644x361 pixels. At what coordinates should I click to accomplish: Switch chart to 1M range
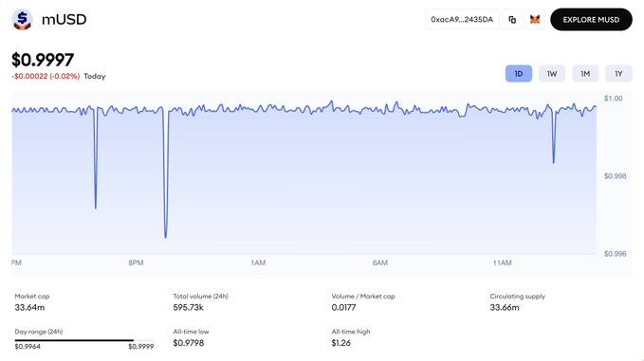click(x=585, y=73)
